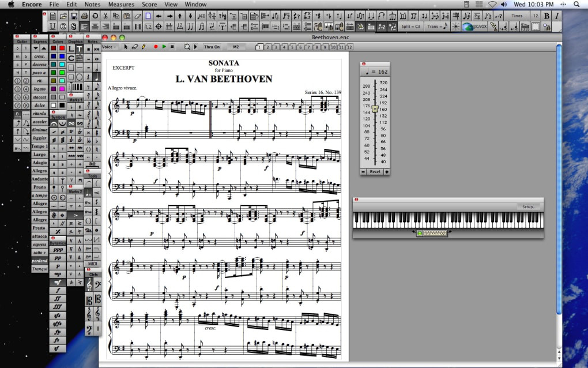This screenshot has width=588, height=368.
Task: Select the eraser tool in score window
Action: [x=135, y=47]
